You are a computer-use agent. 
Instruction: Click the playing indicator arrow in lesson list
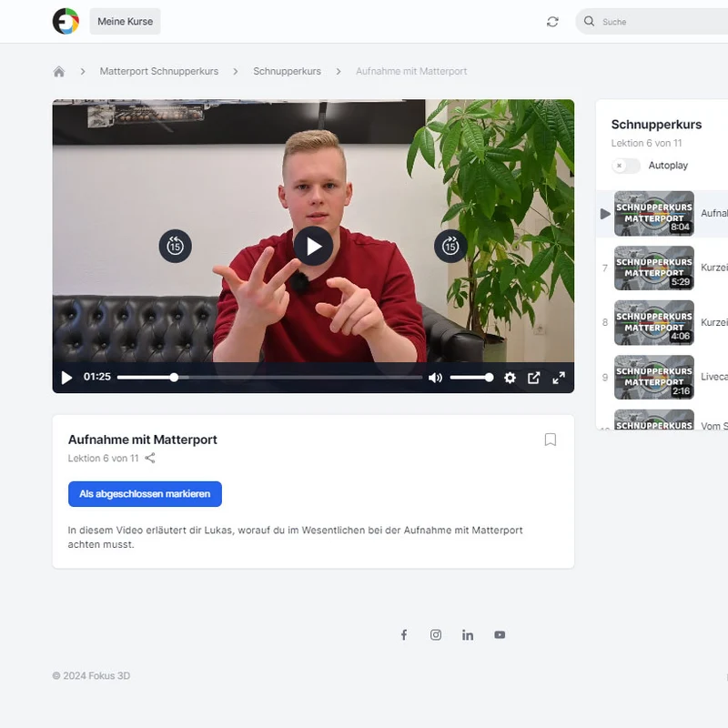[x=605, y=214]
